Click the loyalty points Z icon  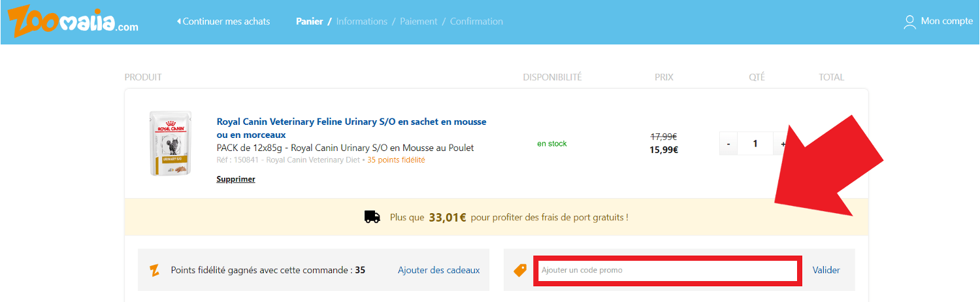[155, 270]
